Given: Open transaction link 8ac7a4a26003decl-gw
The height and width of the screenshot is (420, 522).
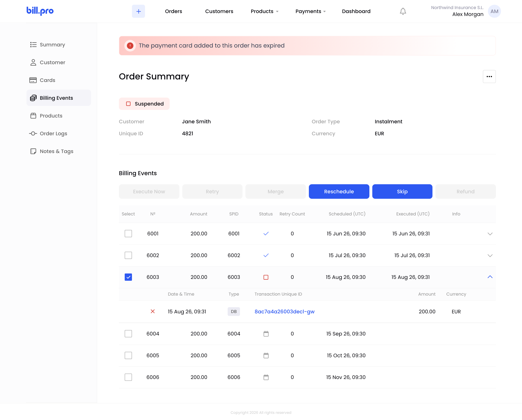Looking at the screenshot, I should coord(284,312).
